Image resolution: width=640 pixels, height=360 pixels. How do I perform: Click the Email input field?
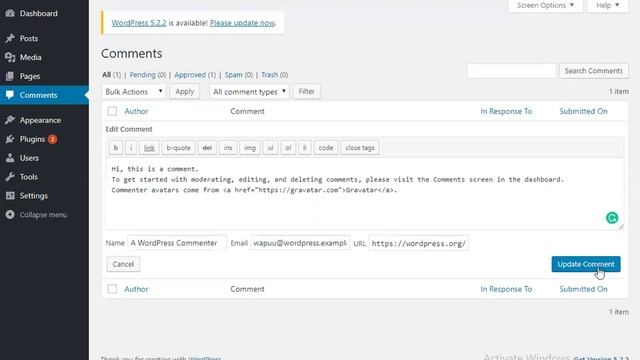tap(300, 243)
